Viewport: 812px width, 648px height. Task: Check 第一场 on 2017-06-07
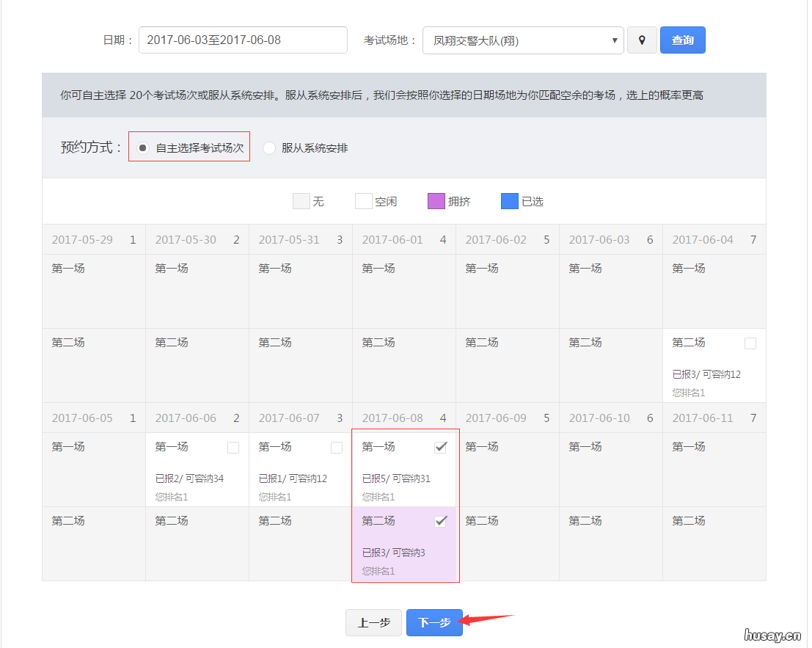(x=337, y=447)
